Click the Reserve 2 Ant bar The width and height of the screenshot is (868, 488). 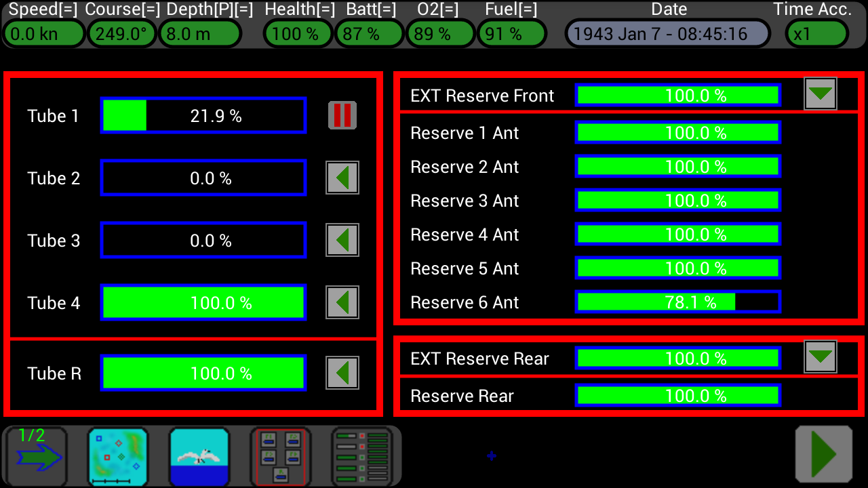pyautogui.click(x=678, y=166)
